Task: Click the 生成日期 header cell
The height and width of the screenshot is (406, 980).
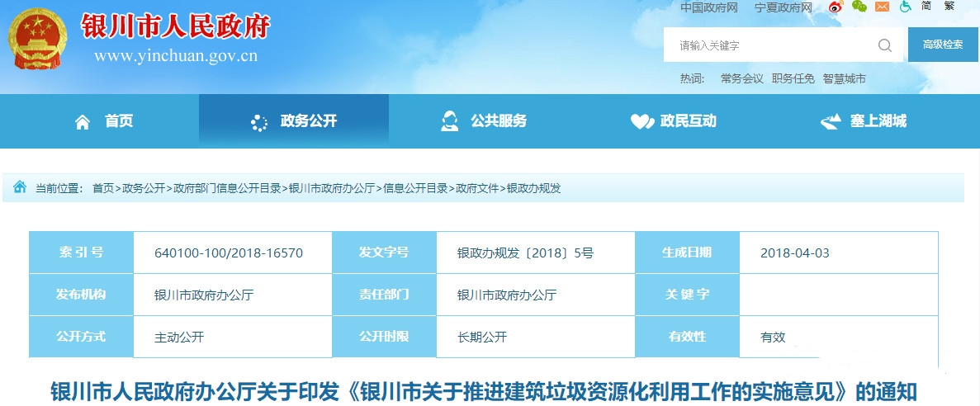Action: point(687,253)
